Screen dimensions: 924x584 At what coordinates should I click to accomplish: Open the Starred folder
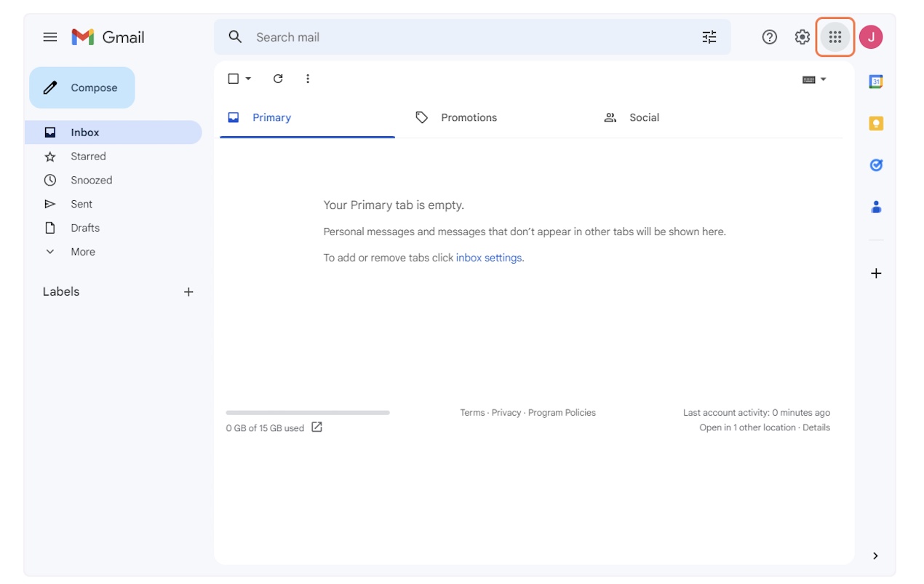(113, 157)
